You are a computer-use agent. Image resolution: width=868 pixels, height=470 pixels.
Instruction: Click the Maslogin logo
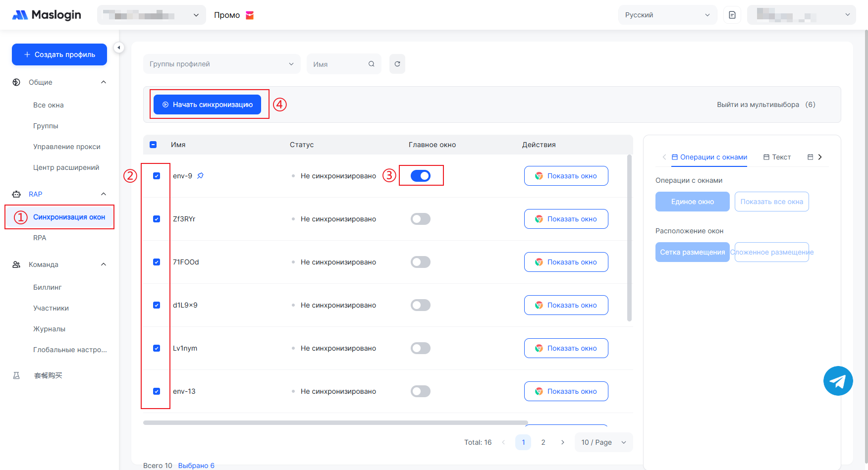click(47, 15)
